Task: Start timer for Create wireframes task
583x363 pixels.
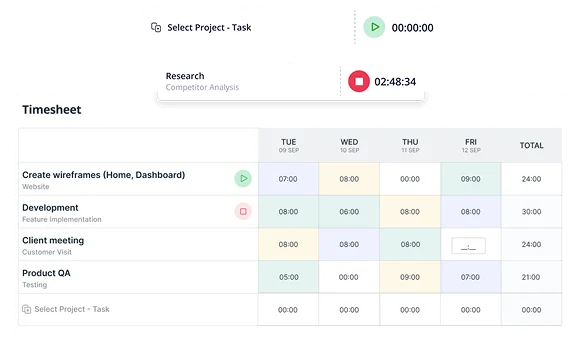Action: [x=243, y=179]
